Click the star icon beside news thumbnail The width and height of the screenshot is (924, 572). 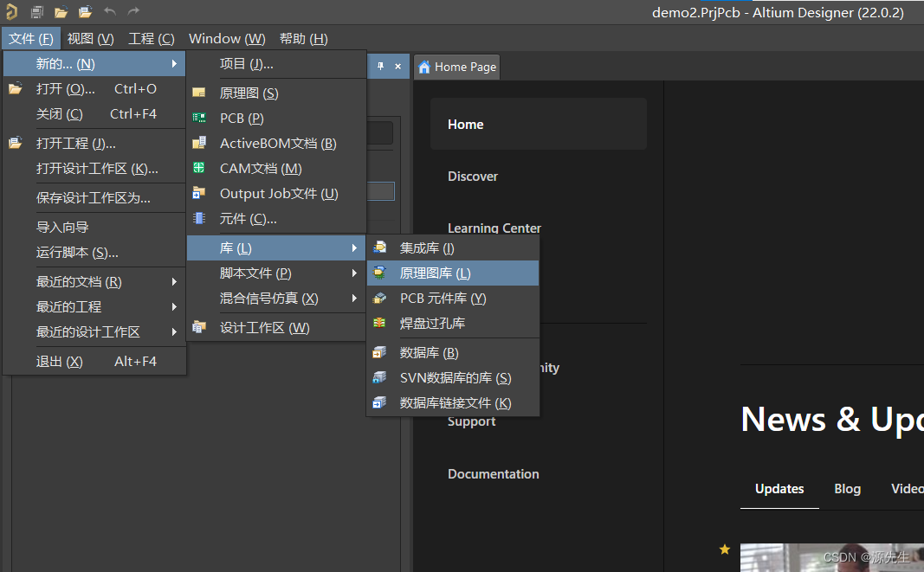pos(725,550)
